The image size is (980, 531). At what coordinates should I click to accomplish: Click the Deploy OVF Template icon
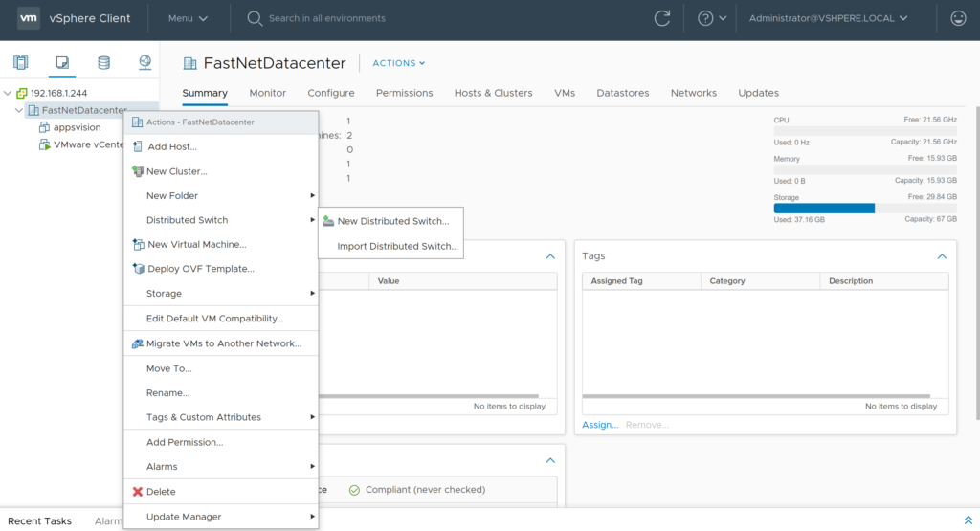(x=138, y=269)
